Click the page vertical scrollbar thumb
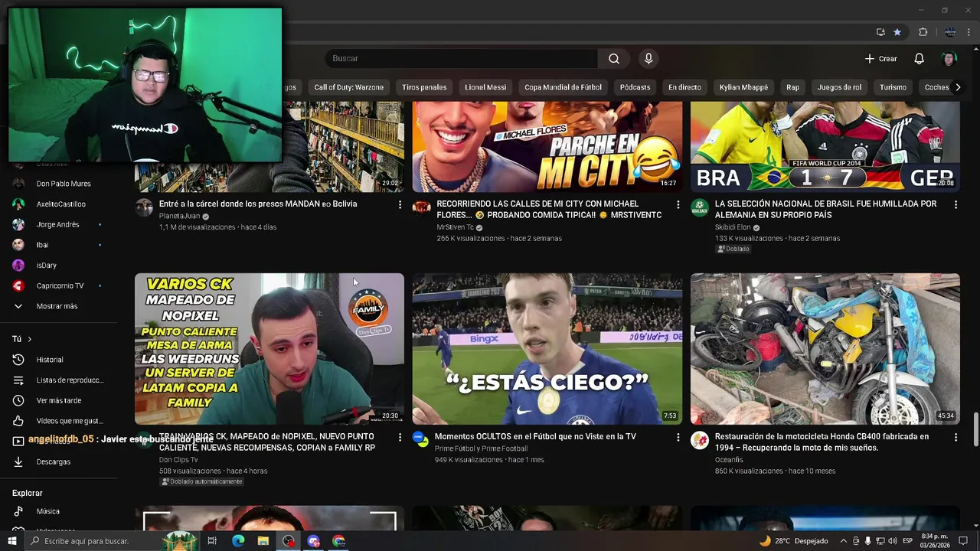Image resolution: width=980 pixels, height=551 pixels. pos(975,430)
